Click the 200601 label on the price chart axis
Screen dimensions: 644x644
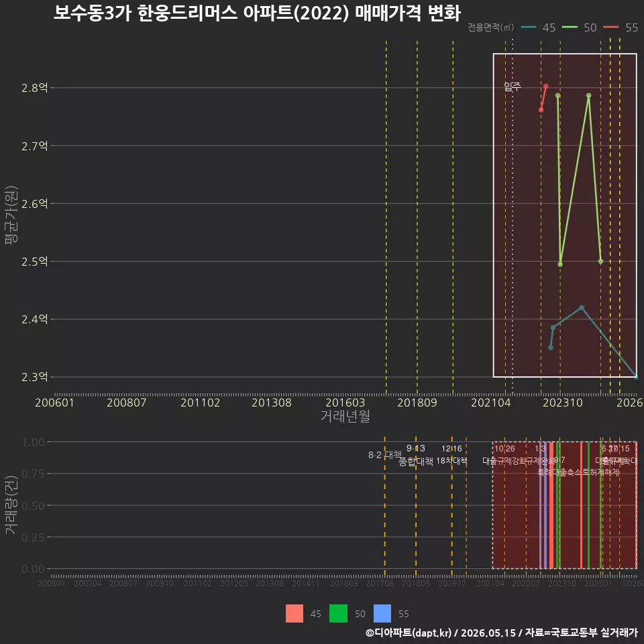[x=54, y=402]
